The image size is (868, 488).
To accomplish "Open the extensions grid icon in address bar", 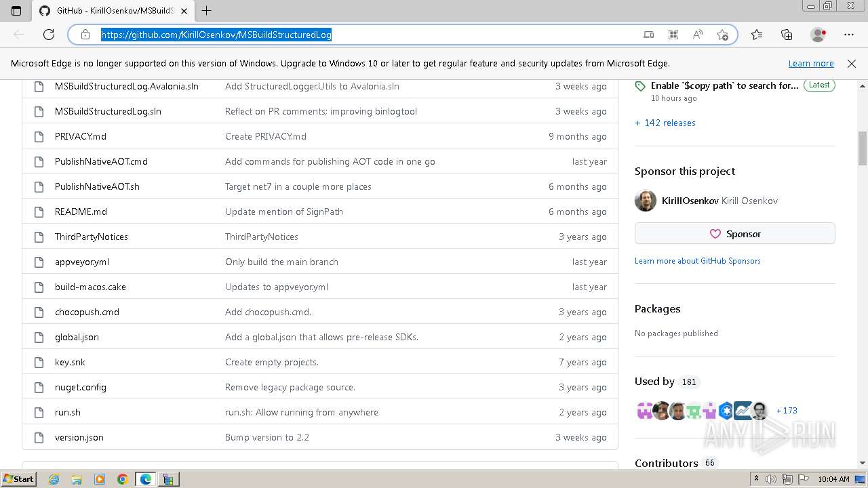I will pos(673,35).
